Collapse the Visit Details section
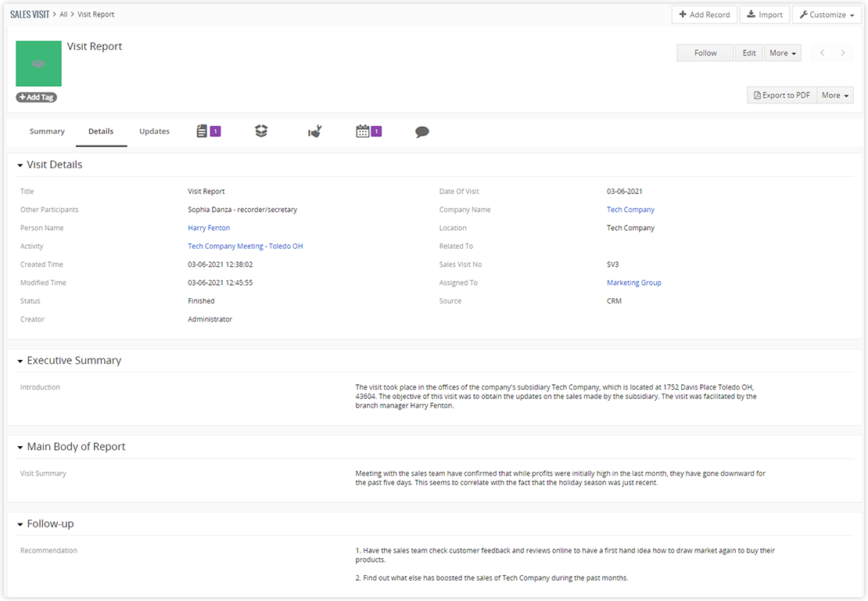This screenshot has height=601, width=868. (x=20, y=165)
